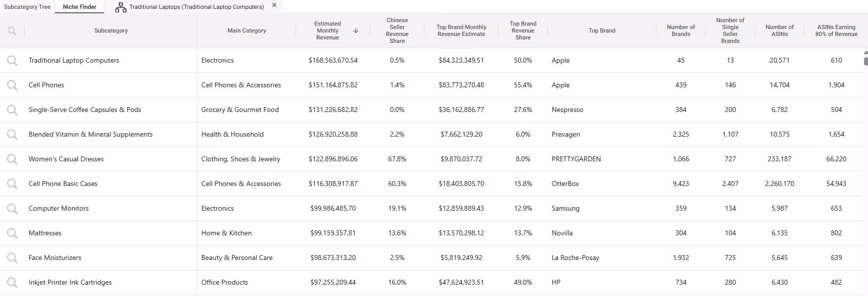Sort by the Chinese Seller Revenue Share column
868x296 pixels.
(x=397, y=31)
